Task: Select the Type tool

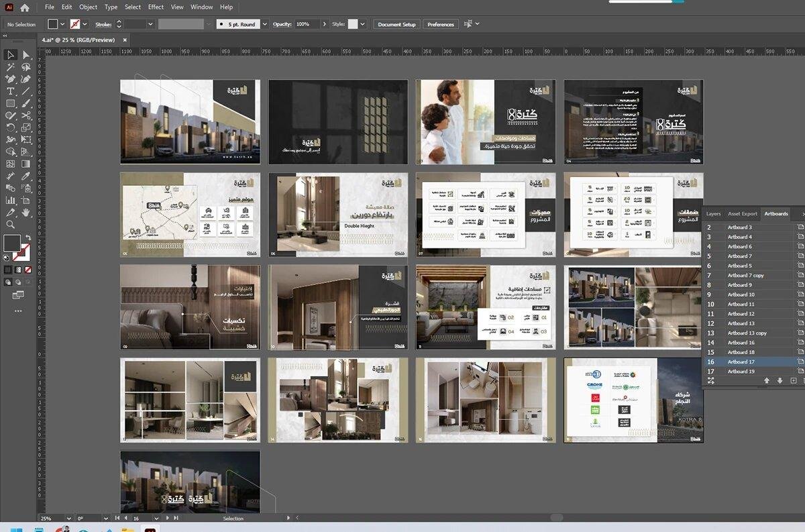Action: pos(11,91)
